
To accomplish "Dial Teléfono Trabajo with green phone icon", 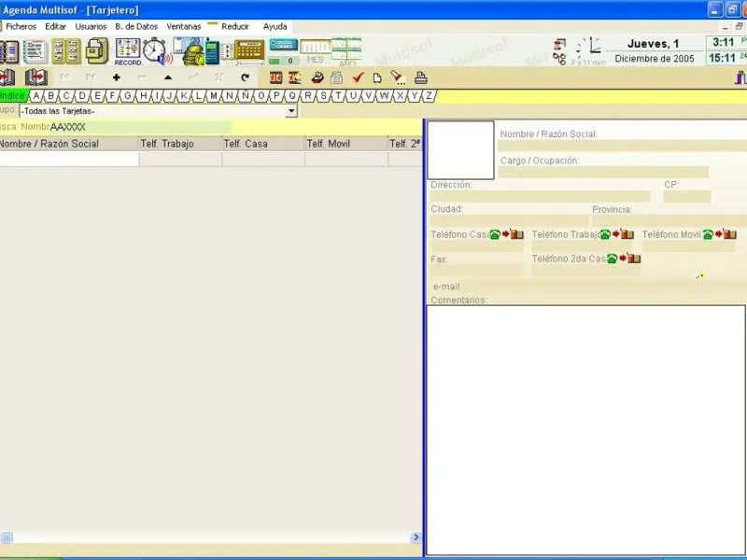I will (605, 234).
